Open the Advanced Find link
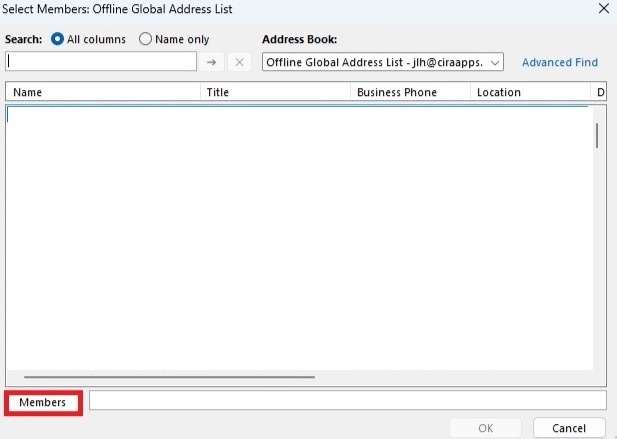 (x=560, y=62)
